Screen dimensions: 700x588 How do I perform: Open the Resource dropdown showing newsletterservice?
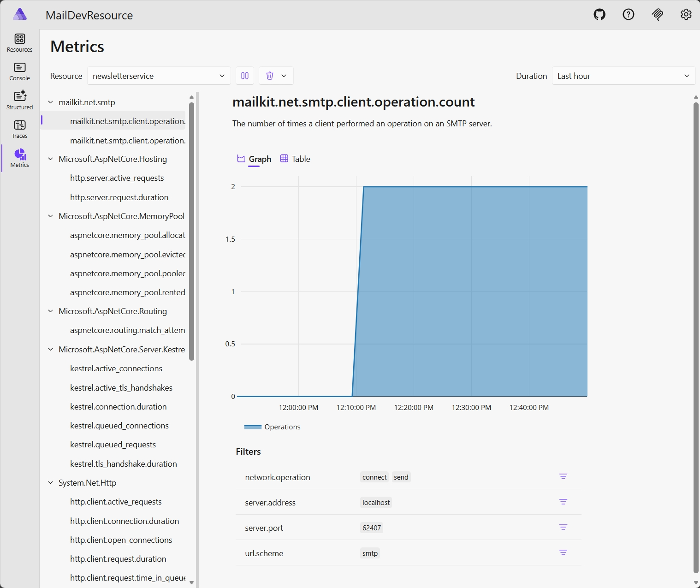pos(159,76)
